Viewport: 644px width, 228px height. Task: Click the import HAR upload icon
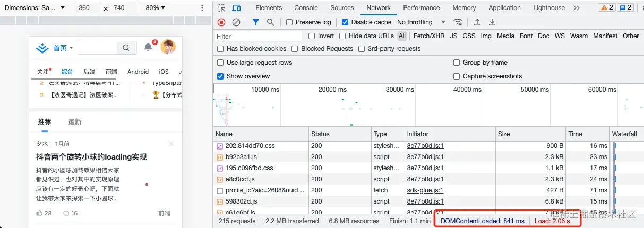pos(477,22)
